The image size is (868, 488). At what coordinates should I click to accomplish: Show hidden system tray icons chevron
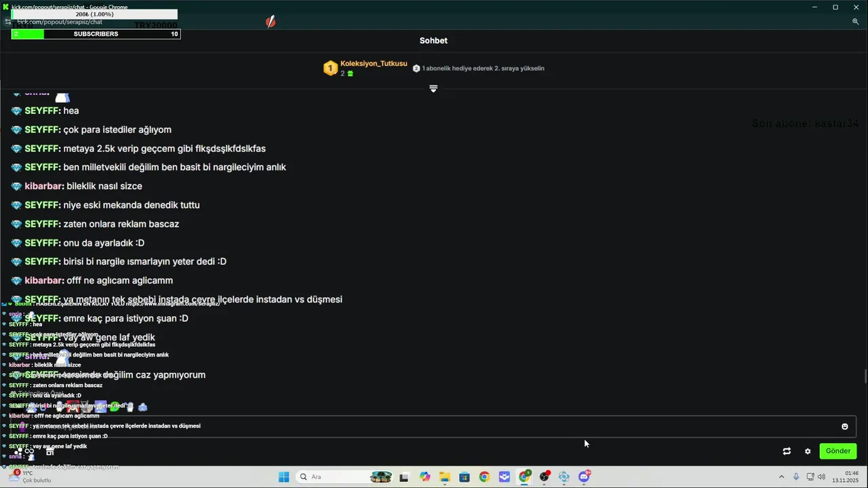781,477
